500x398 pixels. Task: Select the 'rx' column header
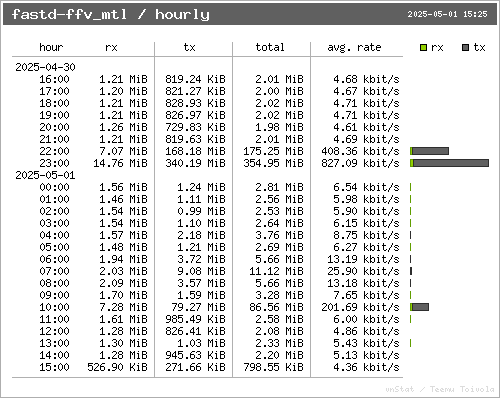click(111, 48)
